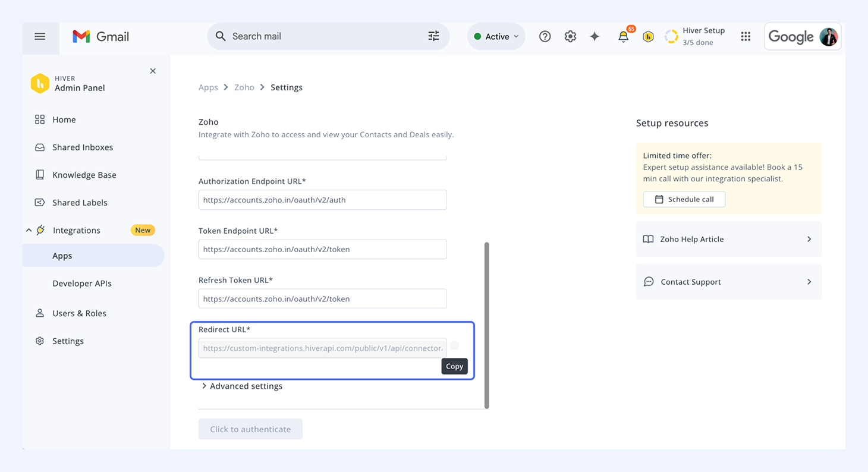Select Apps under Integrations

click(x=93, y=256)
